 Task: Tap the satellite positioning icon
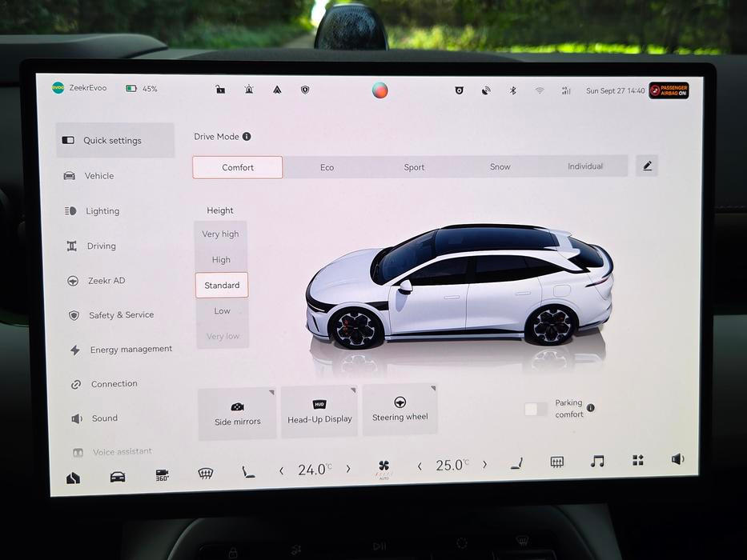(486, 90)
